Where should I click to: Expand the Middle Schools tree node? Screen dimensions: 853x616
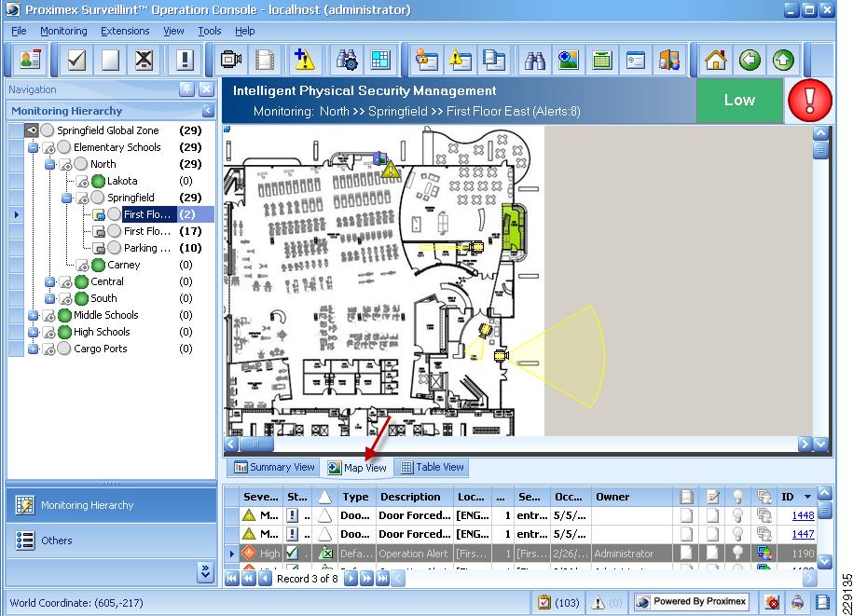tap(34, 315)
